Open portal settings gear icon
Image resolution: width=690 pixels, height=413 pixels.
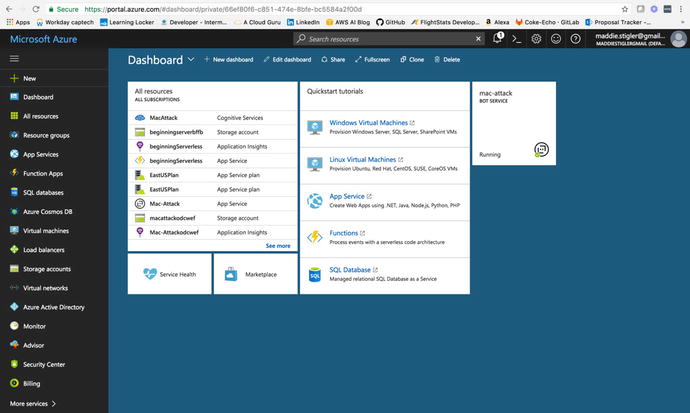point(536,39)
